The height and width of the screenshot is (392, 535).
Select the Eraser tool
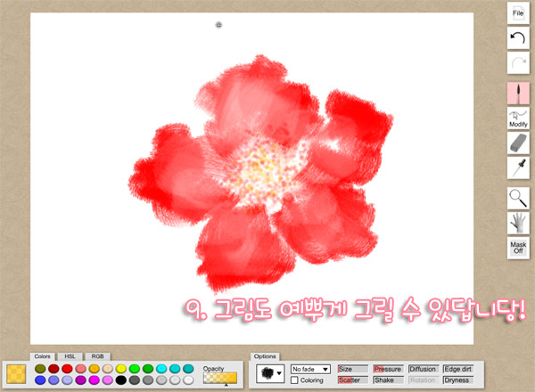[518, 143]
